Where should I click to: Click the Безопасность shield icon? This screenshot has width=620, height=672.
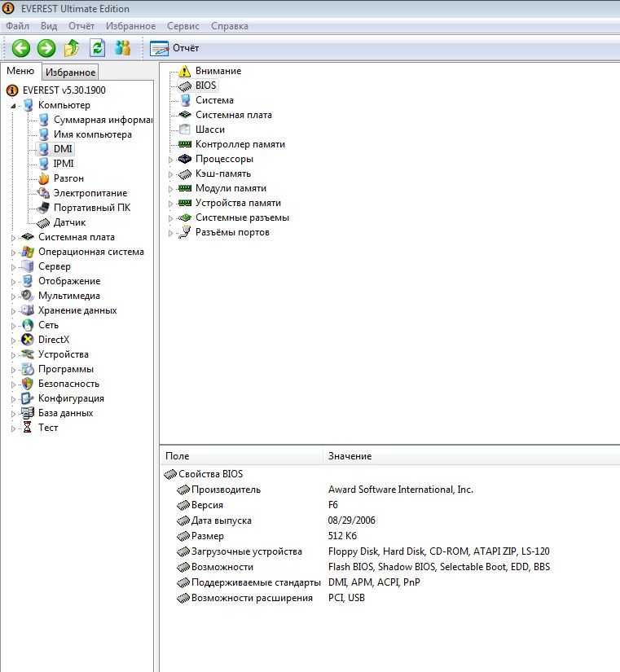pos(28,383)
